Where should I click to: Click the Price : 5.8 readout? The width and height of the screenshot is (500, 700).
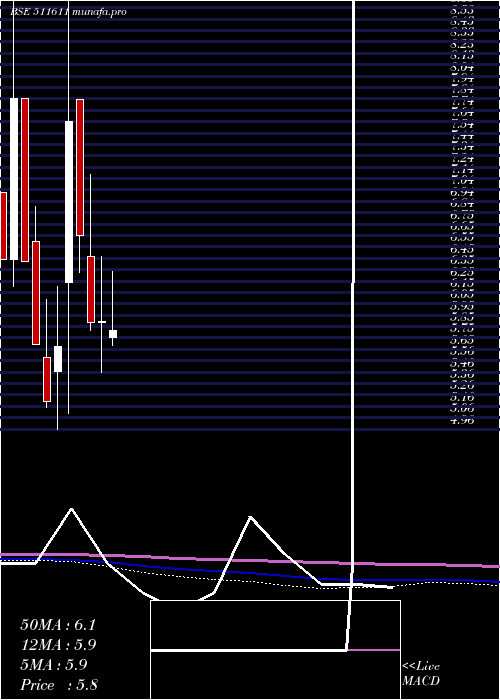coord(59,685)
